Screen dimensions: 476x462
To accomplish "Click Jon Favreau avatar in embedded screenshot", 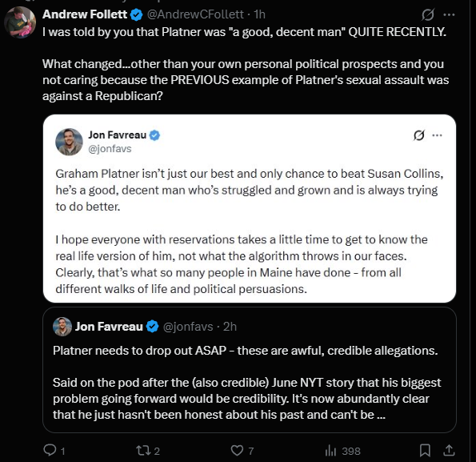I will [x=69, y=142].
